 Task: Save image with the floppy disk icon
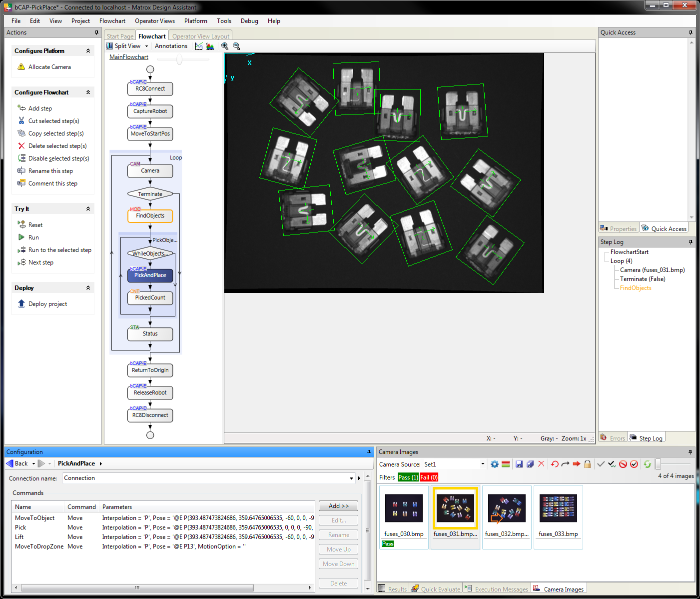(519, 464)
